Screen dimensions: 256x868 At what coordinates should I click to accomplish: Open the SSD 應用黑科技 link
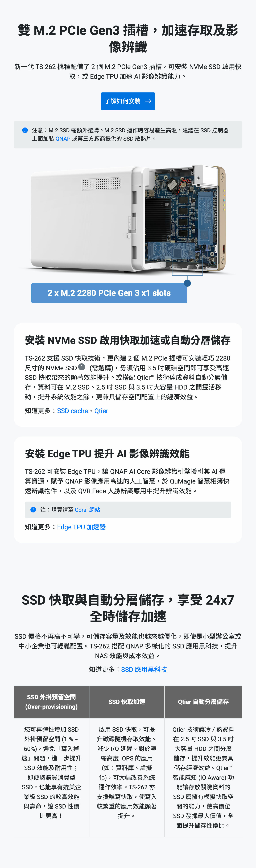click(x=144, y=670)
